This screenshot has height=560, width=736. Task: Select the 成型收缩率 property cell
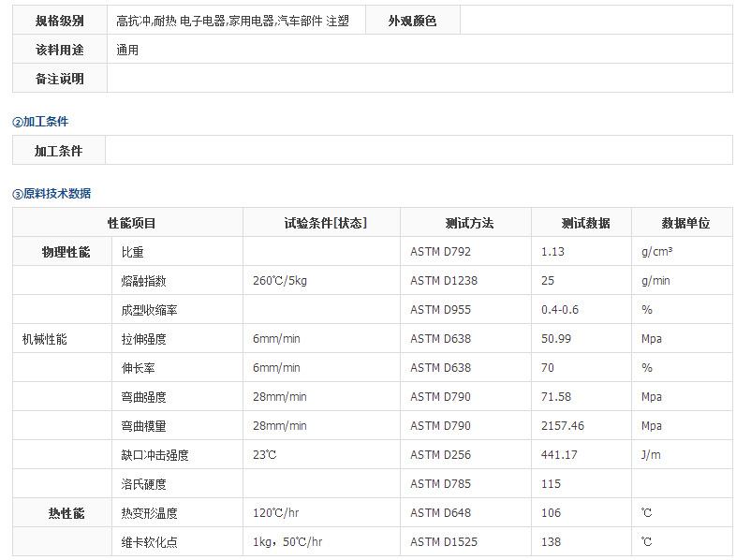point(178,310)
